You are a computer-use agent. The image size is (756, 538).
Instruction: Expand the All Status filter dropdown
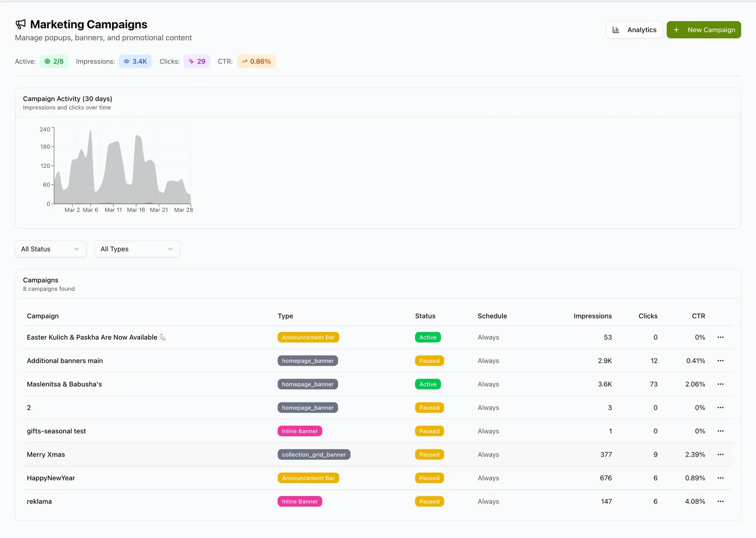[x=51, y=249]
